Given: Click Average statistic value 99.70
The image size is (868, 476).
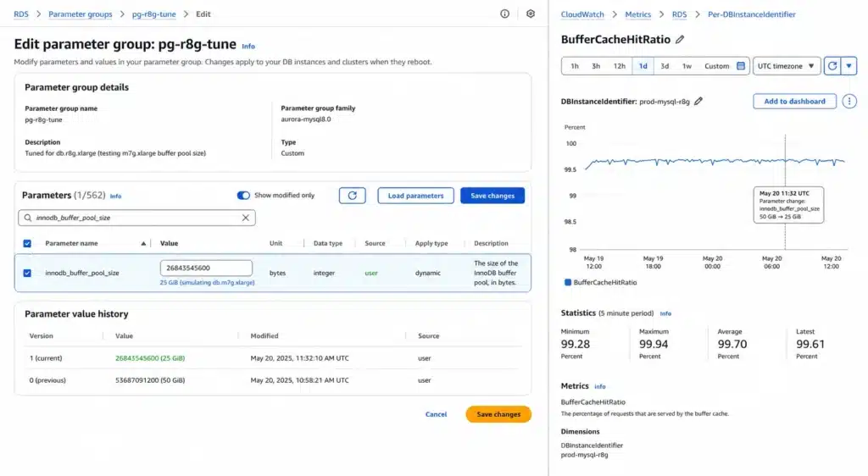Looking at the screenshot, I should click(x=732, y=344).
